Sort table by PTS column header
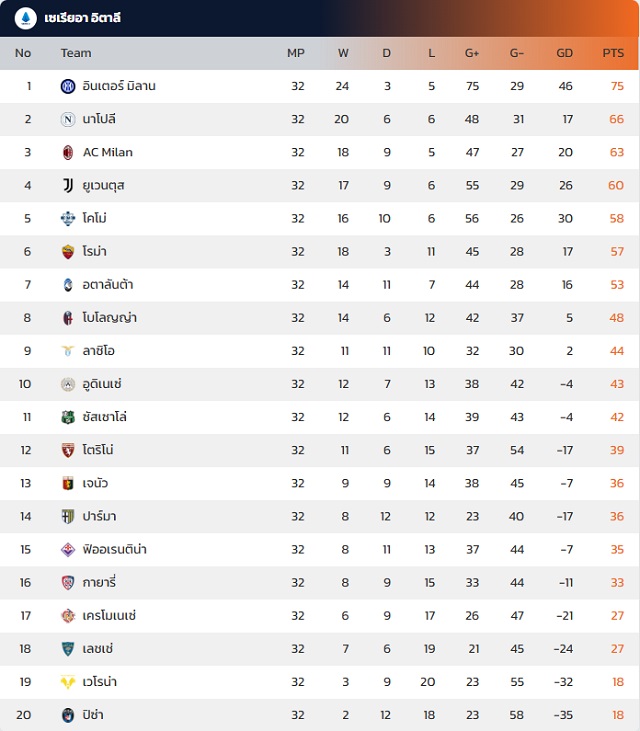Viewport: 640px width, 731px height. pyautogui.click(x=613, y=53)
